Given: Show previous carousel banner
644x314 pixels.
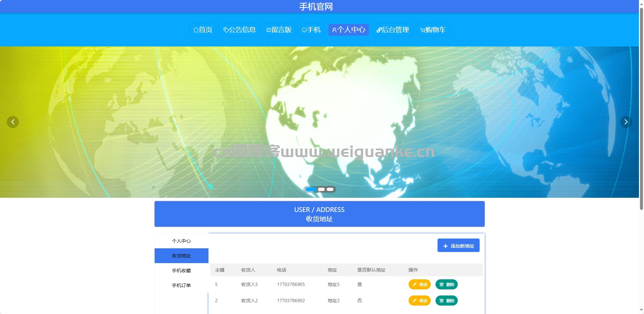Looking at the screenshot, I should (x=13, y=122).
